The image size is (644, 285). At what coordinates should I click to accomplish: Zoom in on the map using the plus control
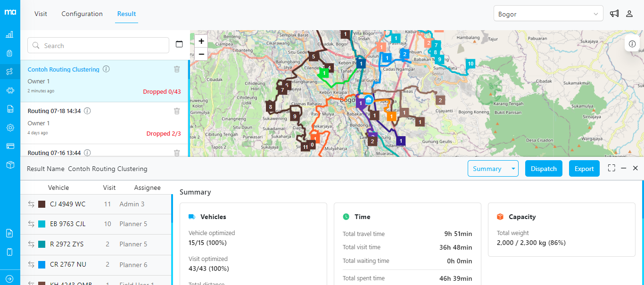[x=201, y=41]
